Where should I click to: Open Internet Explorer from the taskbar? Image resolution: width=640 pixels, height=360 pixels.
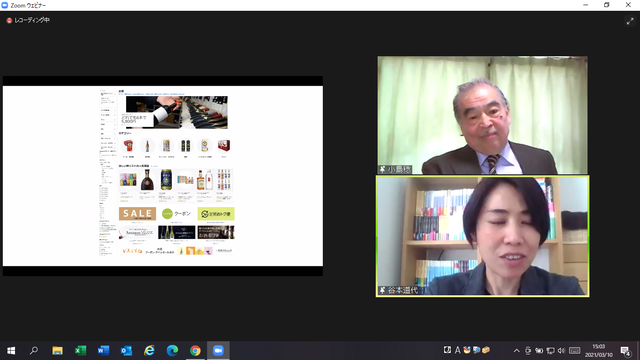pos(149,351)
